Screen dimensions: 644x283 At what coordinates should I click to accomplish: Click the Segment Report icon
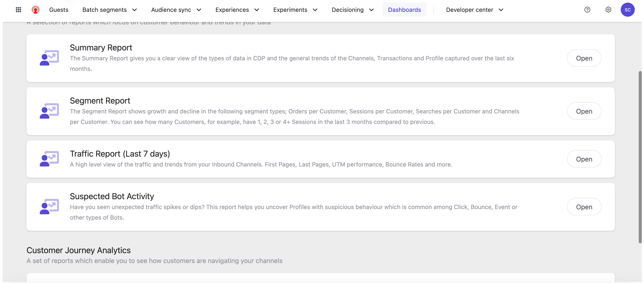tap(49, 111)
